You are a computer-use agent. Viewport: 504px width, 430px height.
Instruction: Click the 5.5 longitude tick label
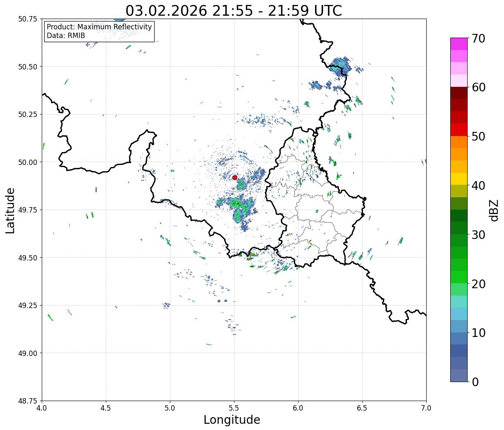click(234, 408)
